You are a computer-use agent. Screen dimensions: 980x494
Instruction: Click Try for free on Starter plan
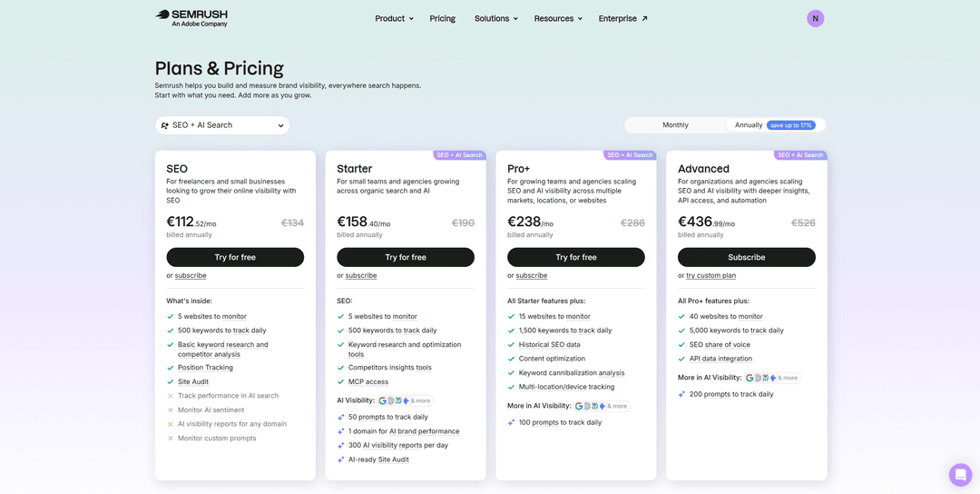(406, 257)
